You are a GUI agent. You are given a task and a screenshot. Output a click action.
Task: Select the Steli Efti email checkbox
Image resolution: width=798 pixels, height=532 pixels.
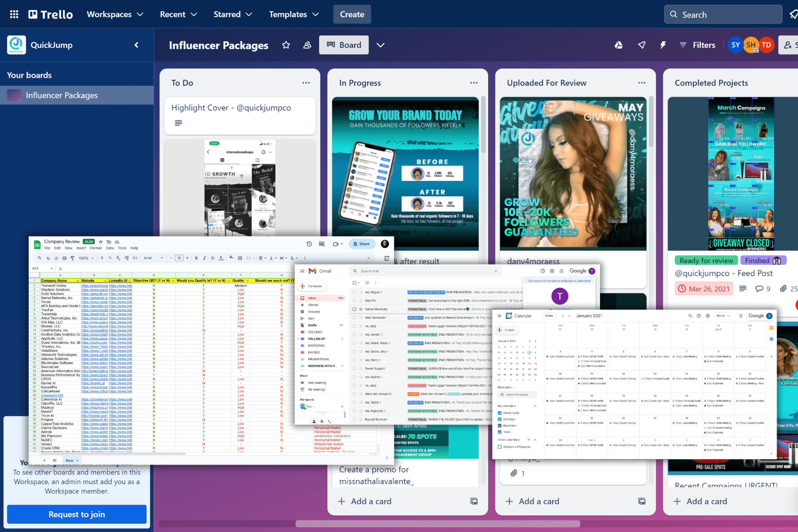tap(354, 300)
